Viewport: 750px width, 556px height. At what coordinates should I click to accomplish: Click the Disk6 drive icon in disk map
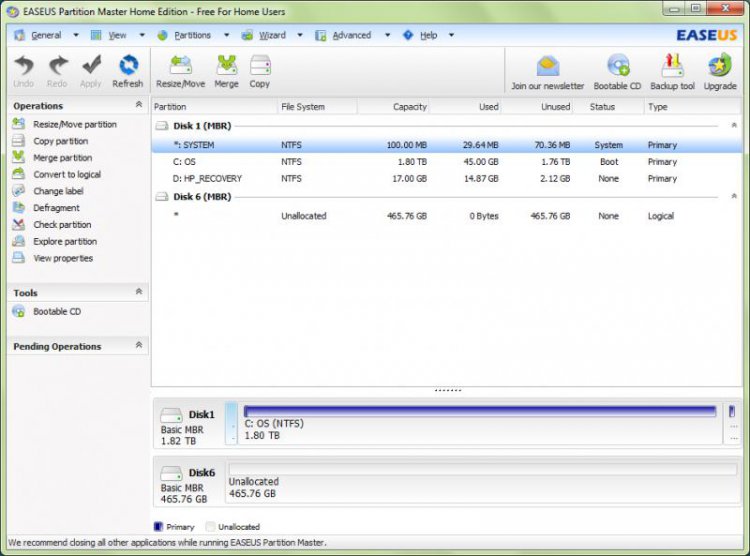tap(171, 473)
